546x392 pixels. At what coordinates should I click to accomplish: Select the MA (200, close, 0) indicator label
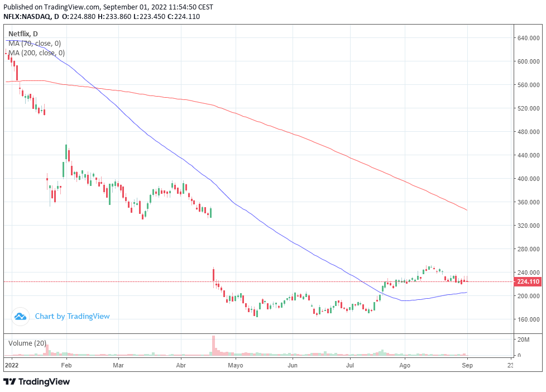pyautogui.click(x=36, y=52)
